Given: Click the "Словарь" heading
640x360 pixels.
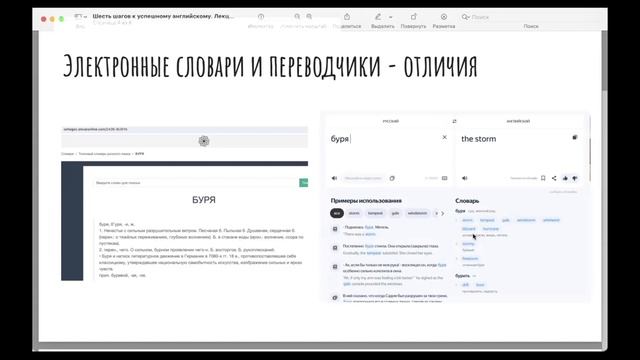Looking at the screenshot, I should (467, 201).
